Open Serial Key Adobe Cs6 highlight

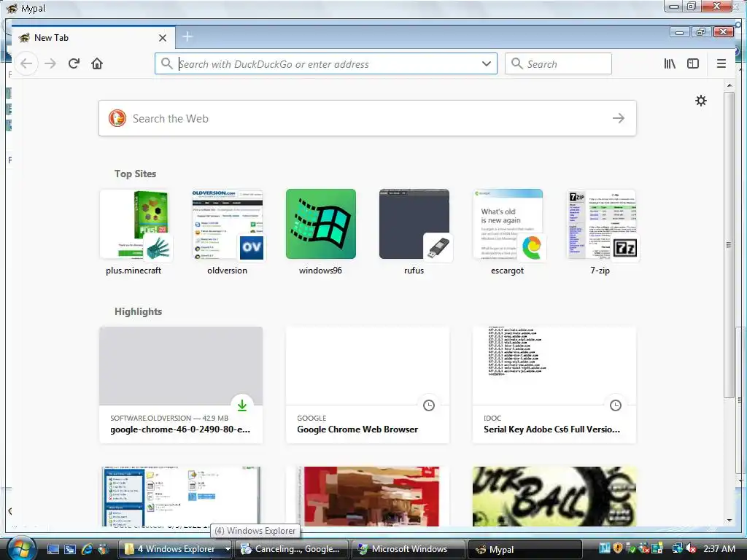(554, 385)
